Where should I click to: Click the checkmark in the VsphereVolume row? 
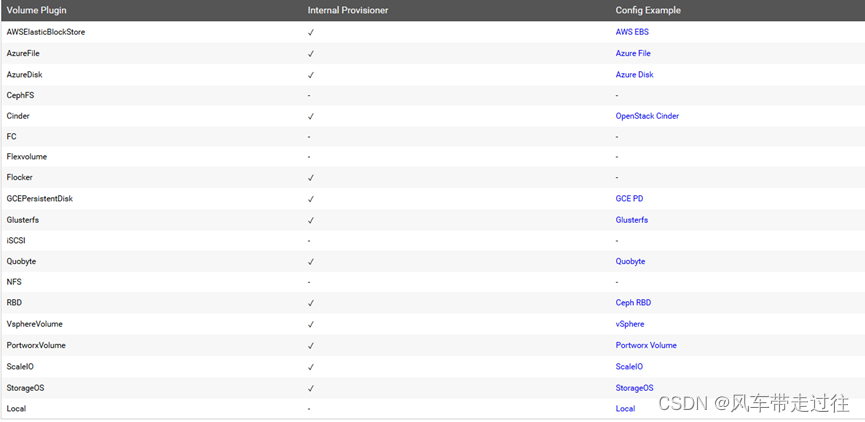pyautogui.click(x=311, y=325)
